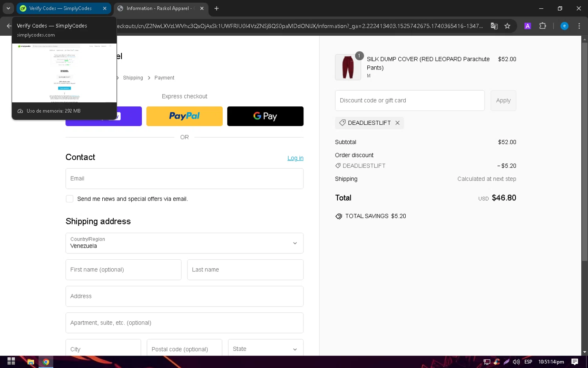Open a new browser tab
Screen dimensions: 588x368
click(217, 8)
